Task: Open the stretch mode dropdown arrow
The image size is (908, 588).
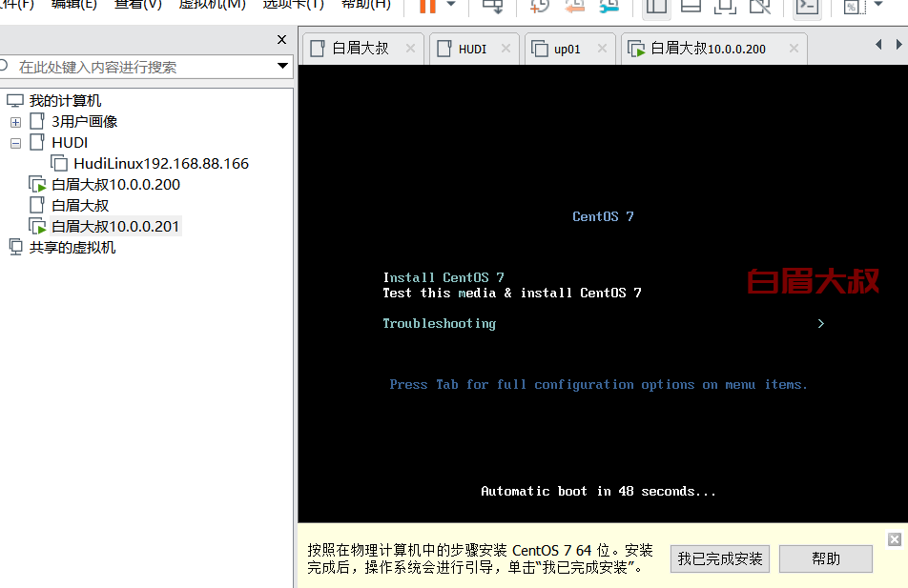Action: tap(877, 5)
